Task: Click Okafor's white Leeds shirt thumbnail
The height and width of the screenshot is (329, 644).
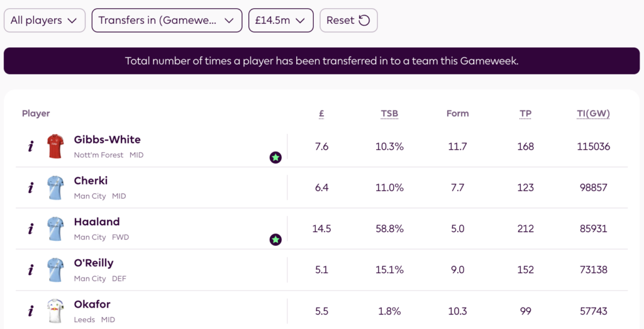Action: click(x=55, y=311)
